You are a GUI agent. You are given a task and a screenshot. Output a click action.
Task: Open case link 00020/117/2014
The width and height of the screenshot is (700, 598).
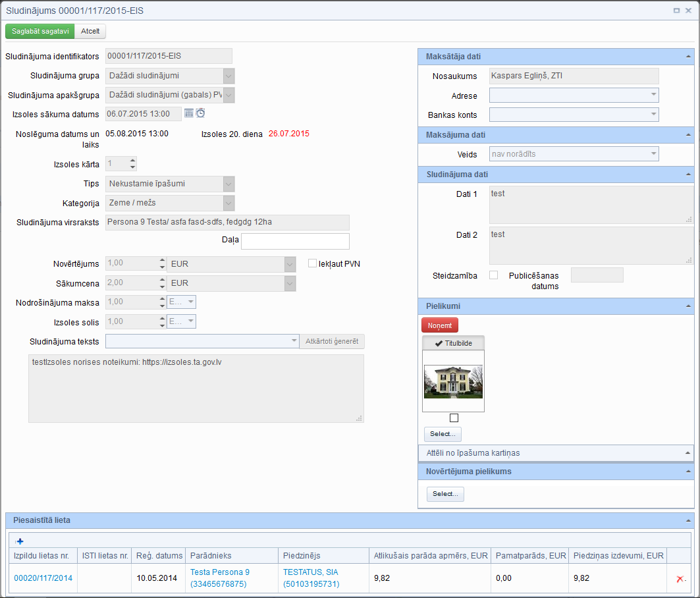click(43, 578)
